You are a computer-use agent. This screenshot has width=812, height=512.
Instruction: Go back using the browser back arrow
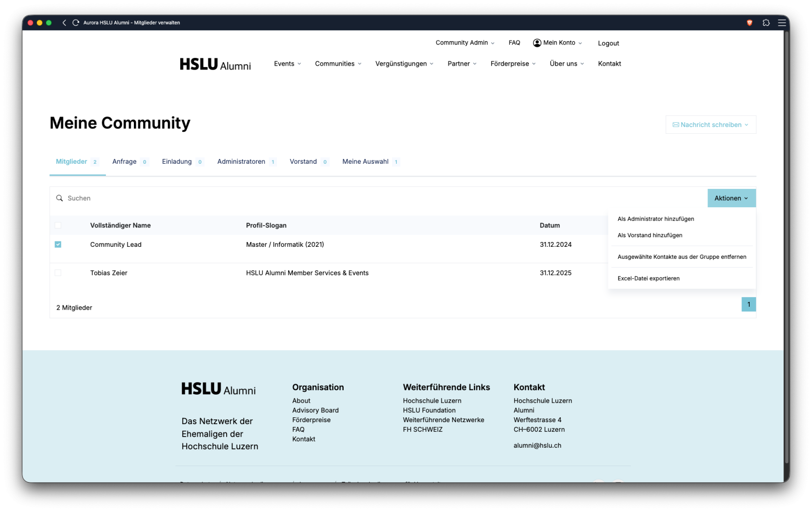click(x=64, y=23)
